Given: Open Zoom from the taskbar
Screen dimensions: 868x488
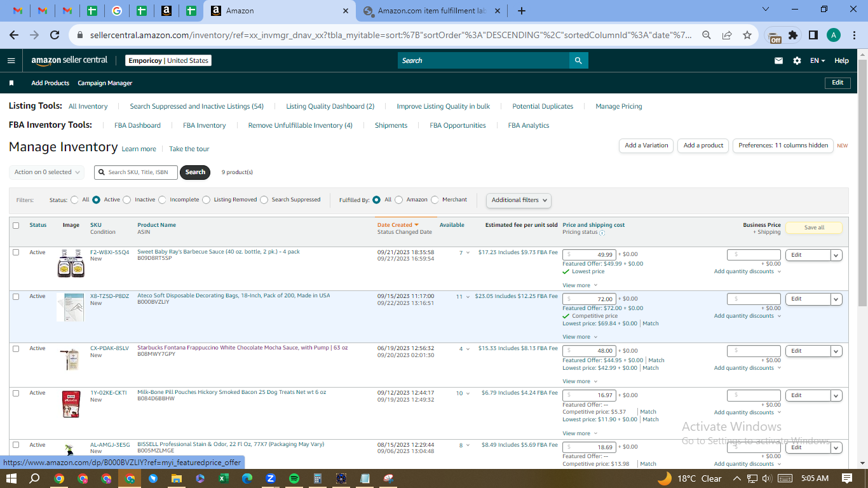Looking at the screenshot, I should pos(270,478).
